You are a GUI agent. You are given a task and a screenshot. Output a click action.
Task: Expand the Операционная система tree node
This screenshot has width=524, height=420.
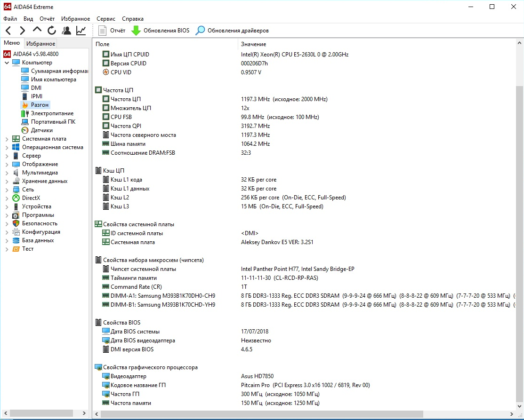coord(7,147)
